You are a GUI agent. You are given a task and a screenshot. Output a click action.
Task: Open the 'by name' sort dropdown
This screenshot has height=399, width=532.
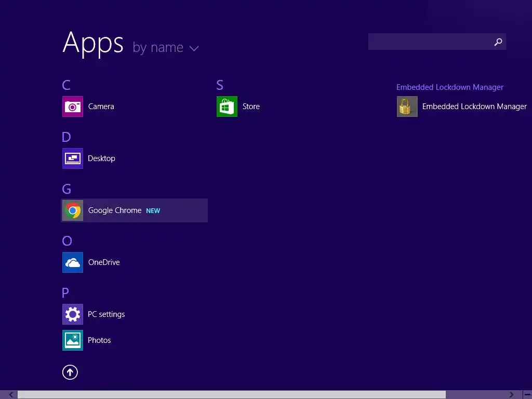tap(165, 47)
